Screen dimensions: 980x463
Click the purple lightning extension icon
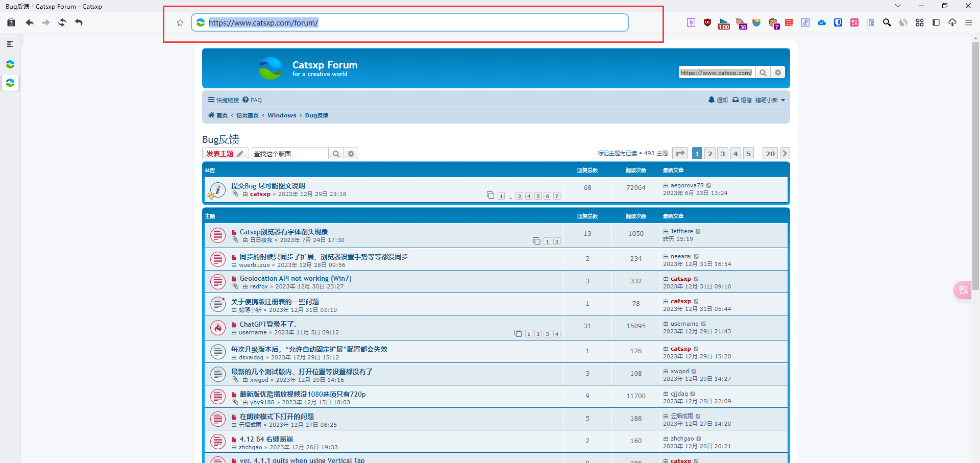pos(691,22)
